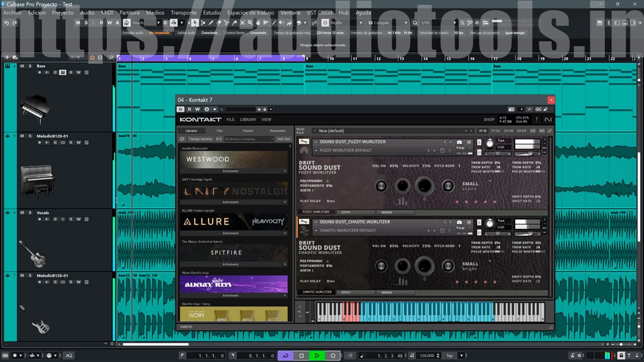Viewport: 644px width, 362px height.
Task: Click the Chaotic Wurlitzer Tune knob
Action: pos(489,224)
